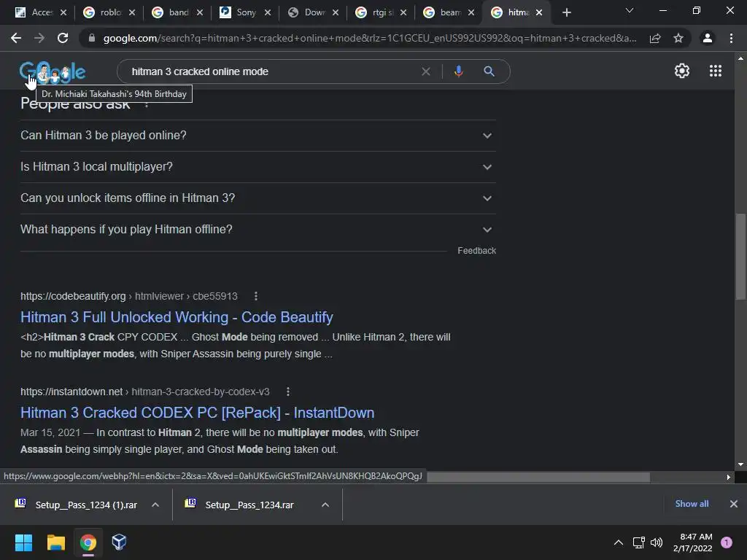The width and height of the screenshot is (747, 560).
Task: Click the vertical page scrollbar thumb
Action: 740,257
